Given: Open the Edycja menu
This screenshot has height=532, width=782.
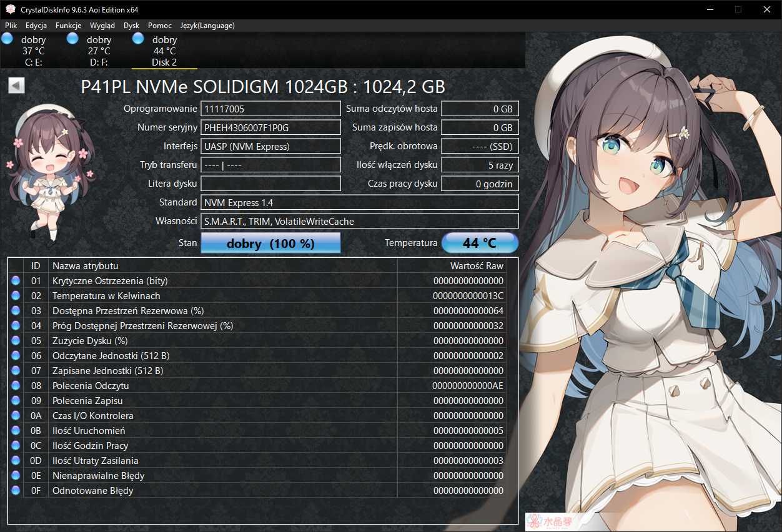Looking at the screenshot, I should (36, 26).
